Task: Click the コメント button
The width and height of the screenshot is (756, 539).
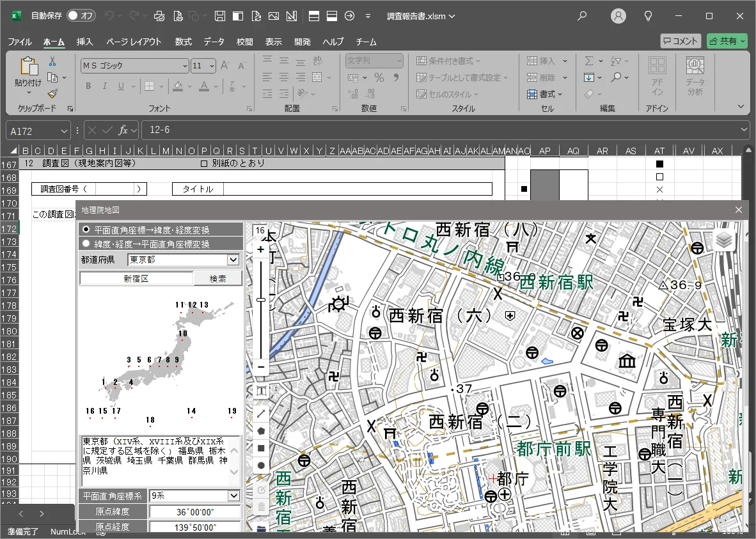Action: (681, 41)
